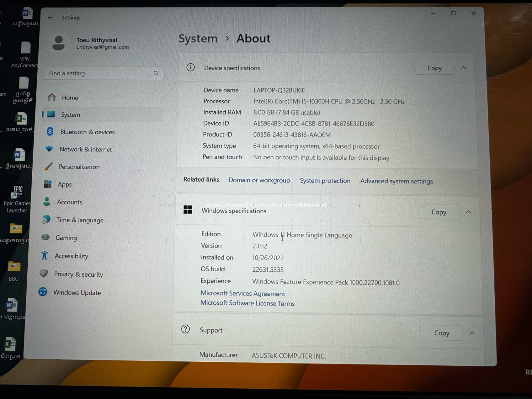Click the Accessibility figure icon
532x399 pixels.
click(44, 255)
